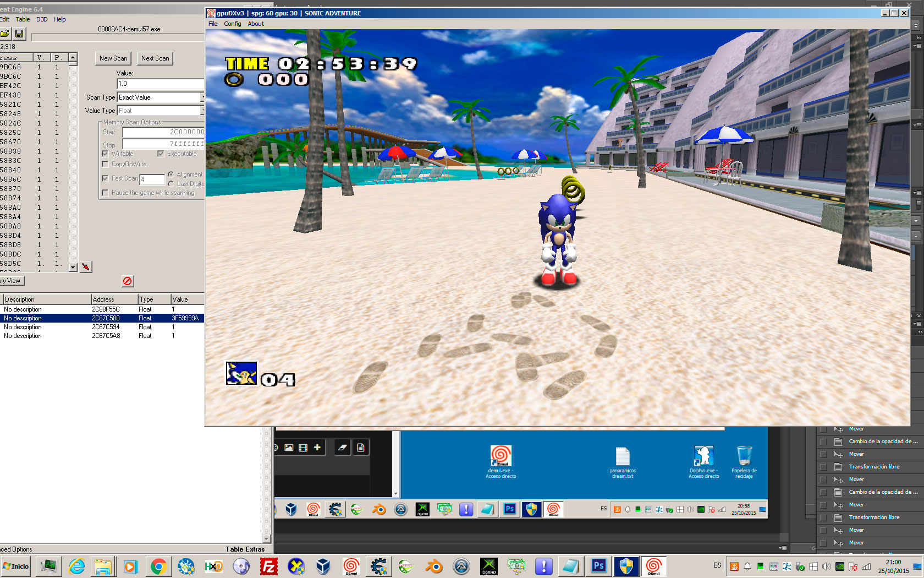
Task: Open OgXHD Xbox icon in main taskbar
Action: [489, 566]
